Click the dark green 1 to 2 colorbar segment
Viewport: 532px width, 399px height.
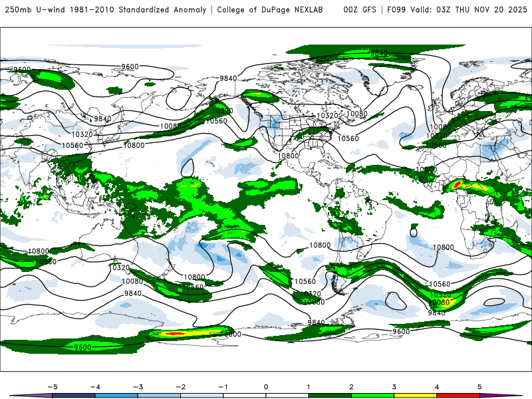330,396
